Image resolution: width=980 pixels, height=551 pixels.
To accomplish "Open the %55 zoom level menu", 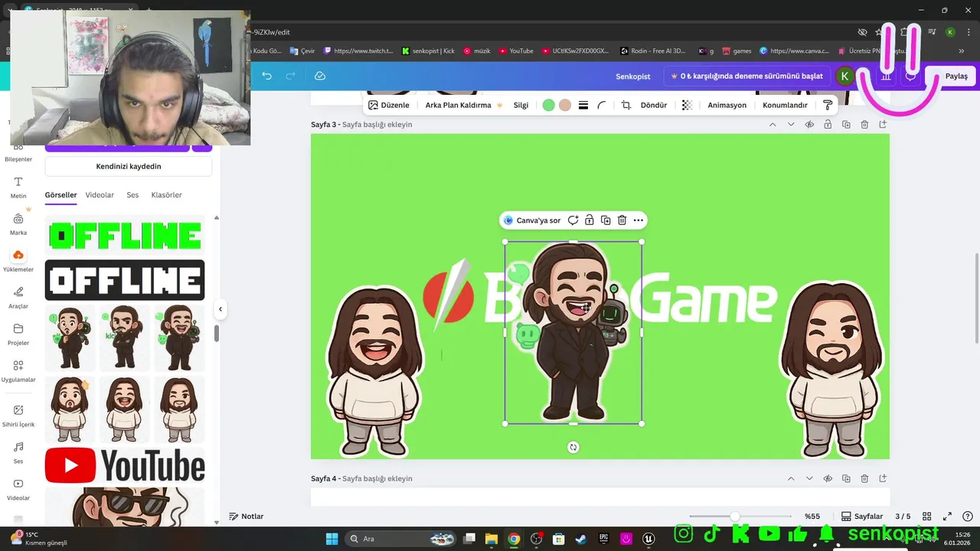I will (x=812, y=517).
